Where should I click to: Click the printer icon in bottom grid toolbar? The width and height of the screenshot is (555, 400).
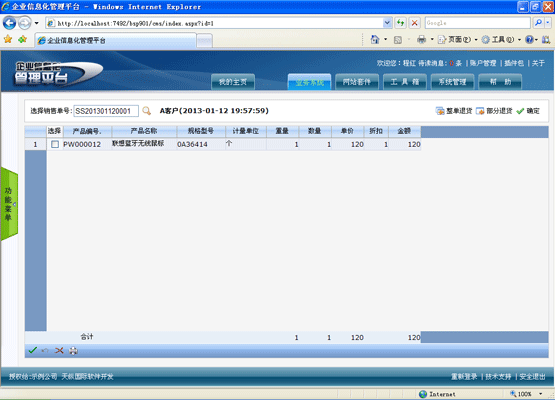coord(73,351)
